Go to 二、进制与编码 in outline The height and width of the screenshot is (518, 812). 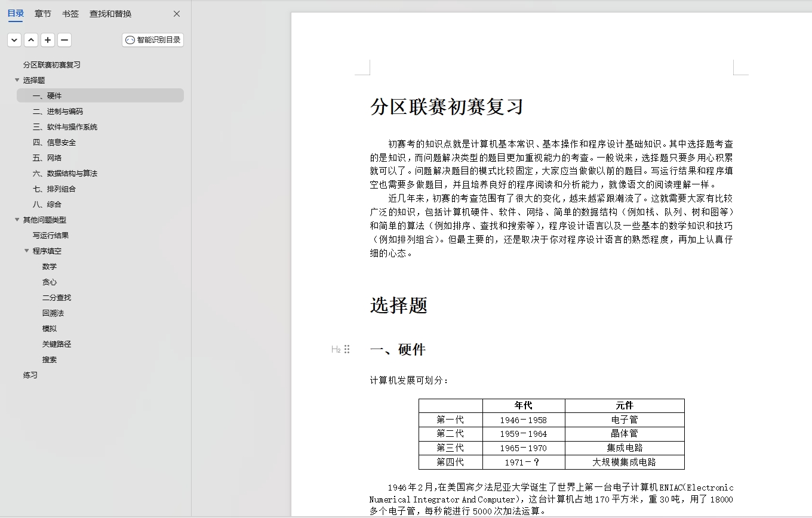tap(58, 111)
